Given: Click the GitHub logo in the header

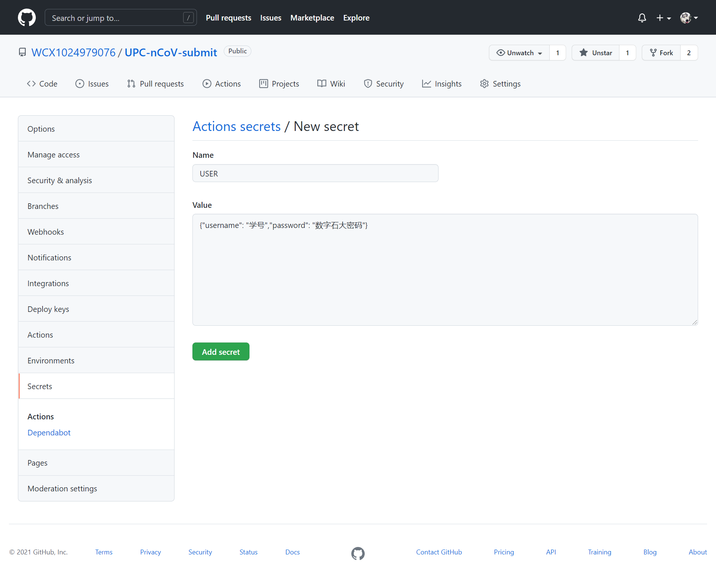Looking at the screenshot, I should point(27,18).
